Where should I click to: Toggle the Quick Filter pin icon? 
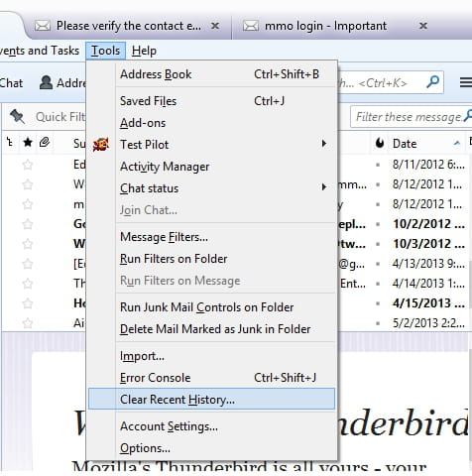click(17, 117)
